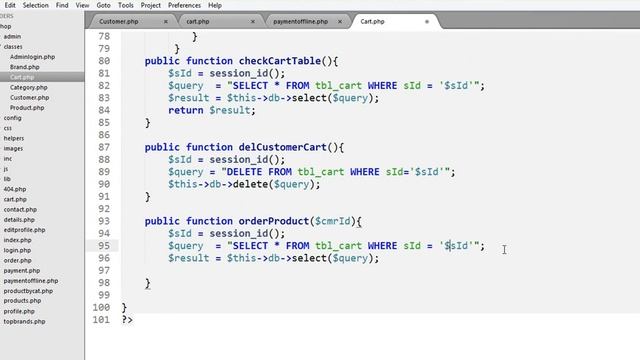The width and height of the screenshot is (640, 360).
Task: Open cart.php in sidebar root
Action: [15, 199]
